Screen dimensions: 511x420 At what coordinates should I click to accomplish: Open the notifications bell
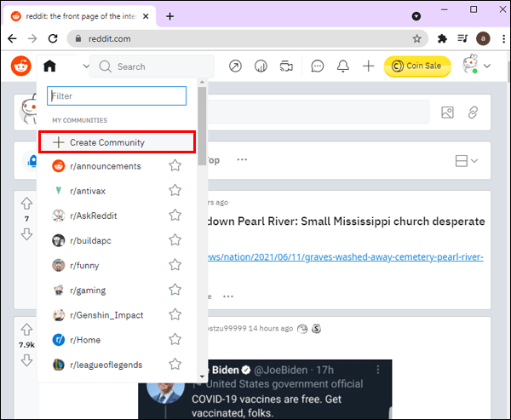click(x=343, y=66)
